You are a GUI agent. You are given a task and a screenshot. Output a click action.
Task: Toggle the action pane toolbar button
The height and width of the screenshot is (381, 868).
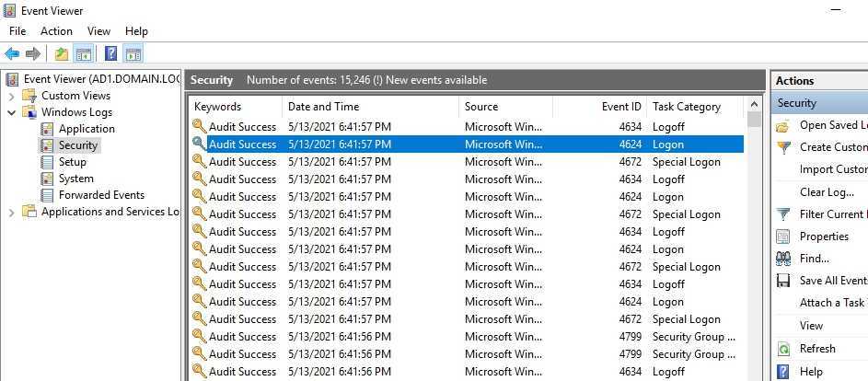(133, 54)
